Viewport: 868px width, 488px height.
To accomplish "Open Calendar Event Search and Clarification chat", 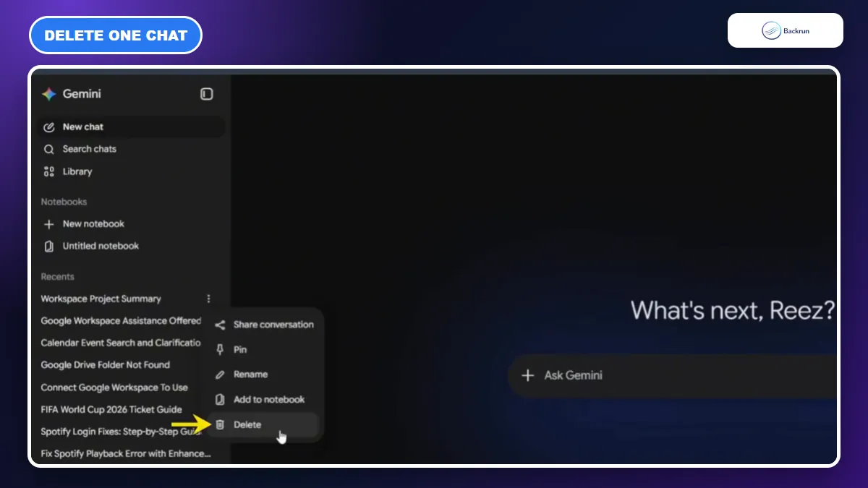I will click(121, 343).
